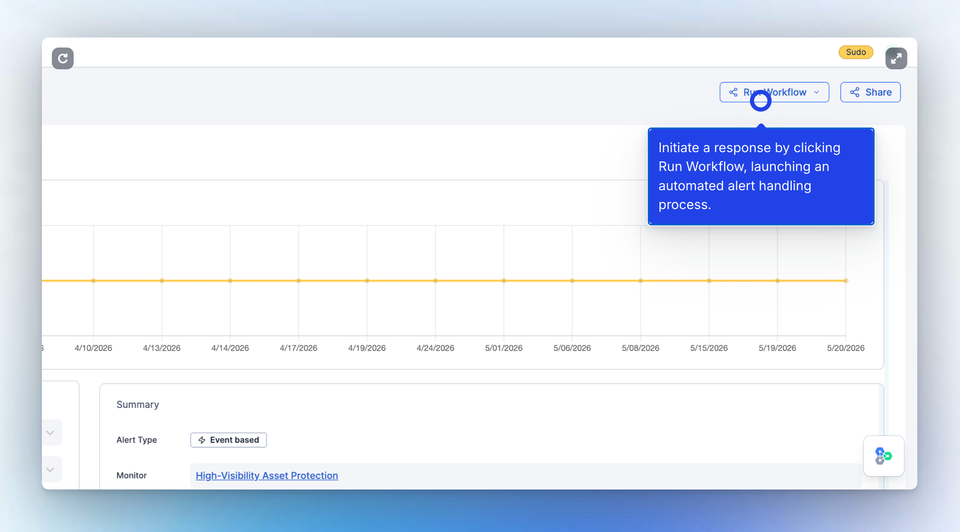
Task: Click the chevron arrow on Run Workflow
Action: 816,92
